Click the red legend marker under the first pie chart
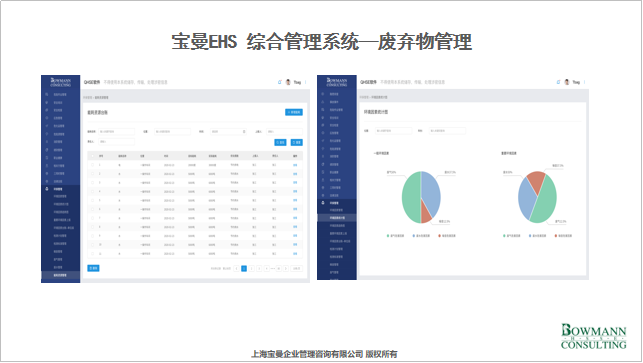This screenshot has width=643, height=363. (x=440, y=236)
